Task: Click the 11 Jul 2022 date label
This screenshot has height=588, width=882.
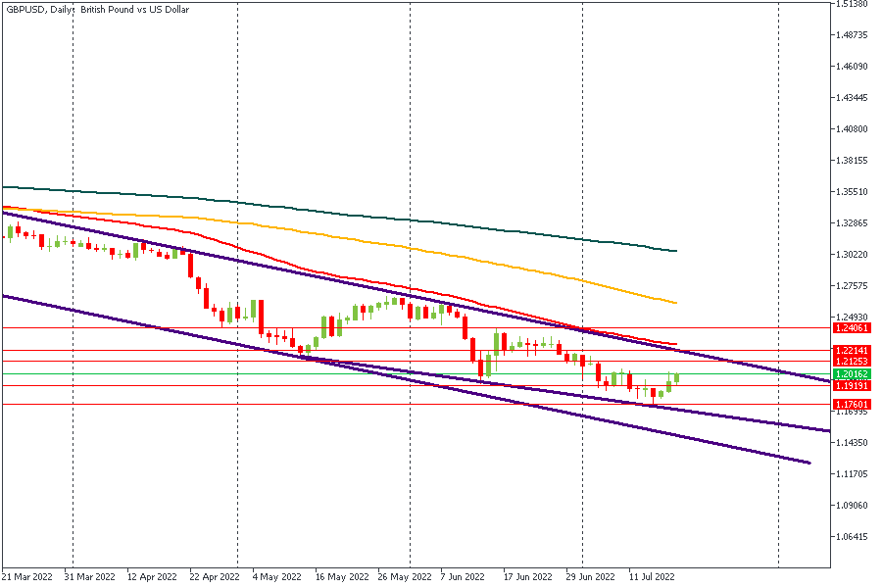Action: [652, 577]
